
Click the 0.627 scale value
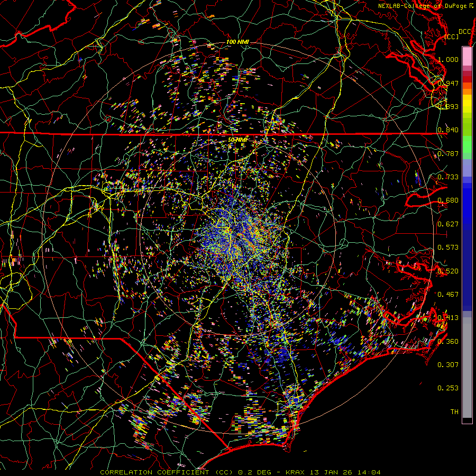pos(448,224)
